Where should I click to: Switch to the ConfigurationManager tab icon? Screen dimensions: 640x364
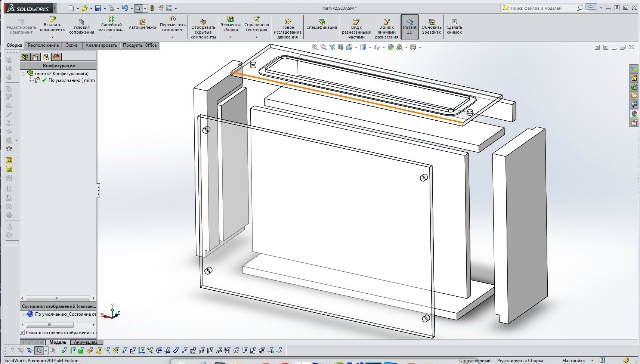[46, 57]
